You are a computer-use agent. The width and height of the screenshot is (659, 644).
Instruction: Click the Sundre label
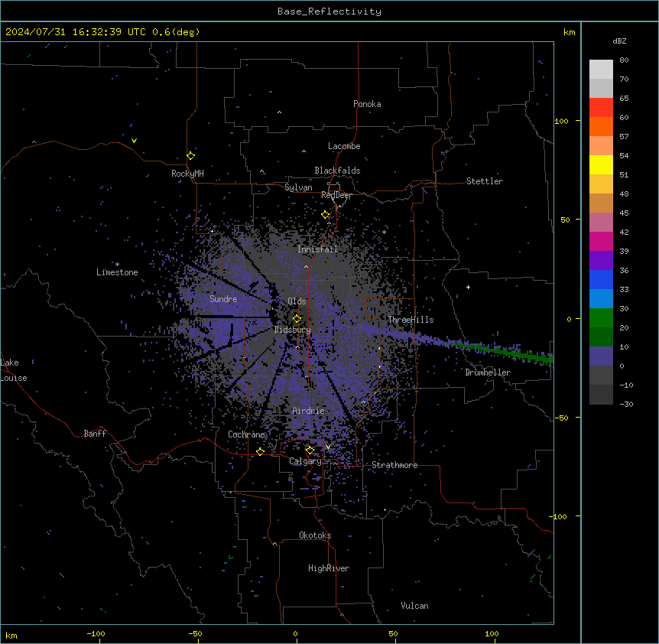(x=223, y=299)
